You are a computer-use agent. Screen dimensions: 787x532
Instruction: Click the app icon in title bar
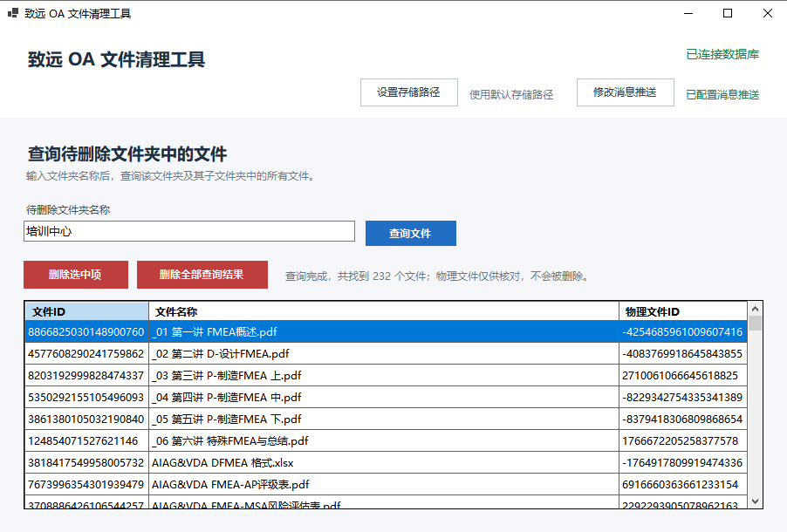[x=13, y=13]
